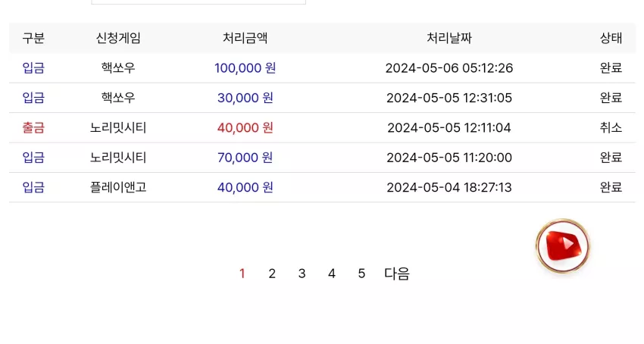The image size is (644, 344).
Task: Go to page 4
Action: coord(332,274)
